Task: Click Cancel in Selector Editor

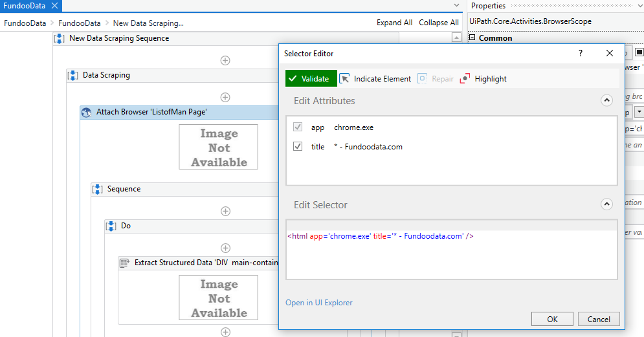Action: [x=599, y=319]
